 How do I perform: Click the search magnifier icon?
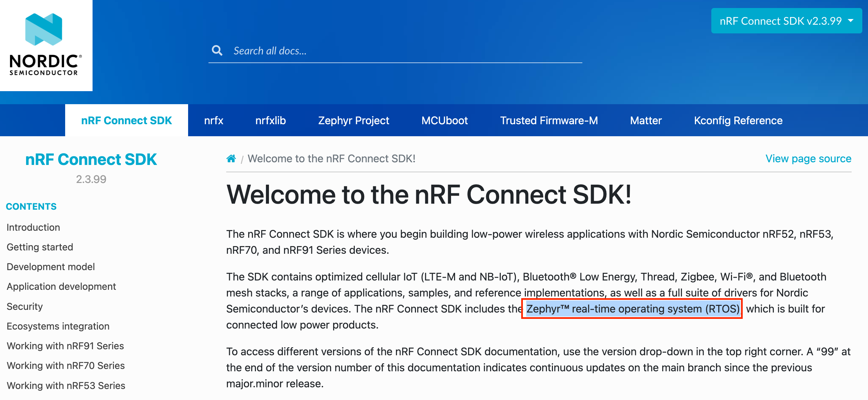point(217,51)
